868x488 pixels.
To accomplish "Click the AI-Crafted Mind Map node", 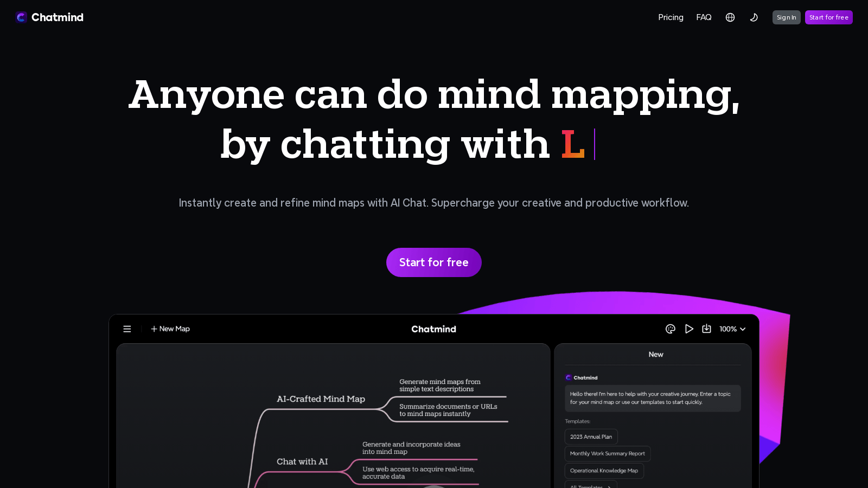I will [x=321, y=399].
